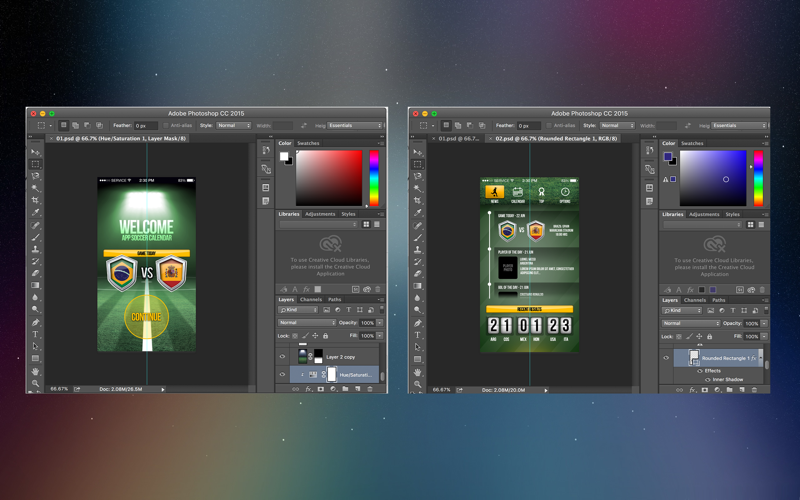Select the History Brush tool in the right window

tap(418, 262)
